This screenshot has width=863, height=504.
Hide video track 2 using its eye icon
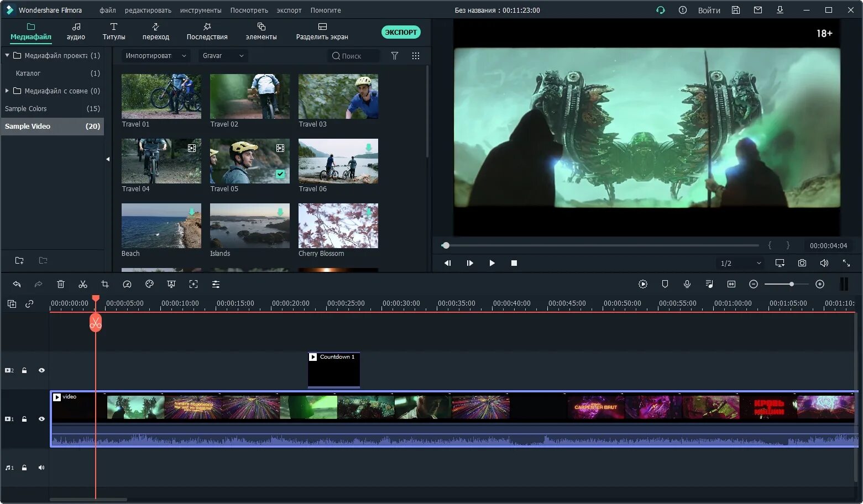coord(41,370)
